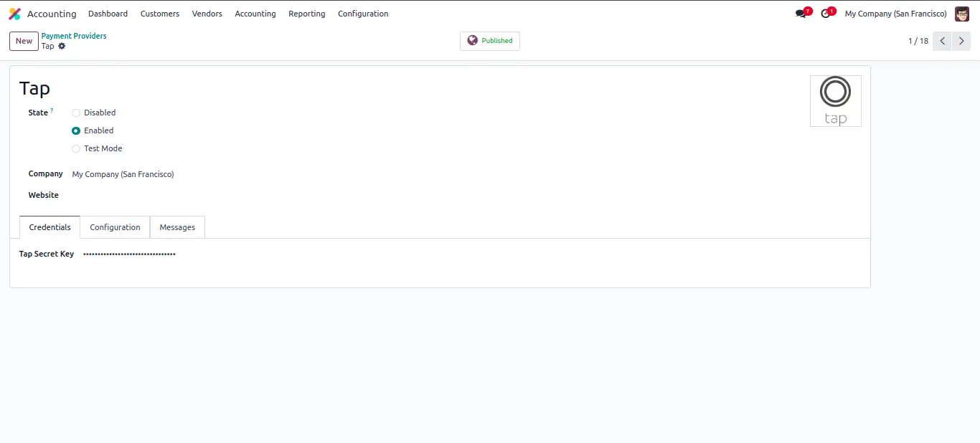Click the Company field value
This screenshot has height=443, width=980.
(123, 174)
